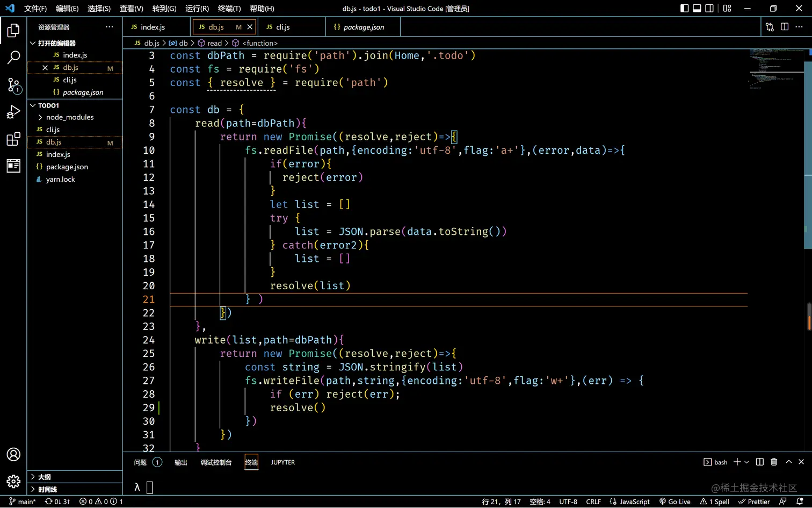This screenshot has height=508, width=812.
Task: Open the new terminal launch profile dropdown
Action: point(746,462)
